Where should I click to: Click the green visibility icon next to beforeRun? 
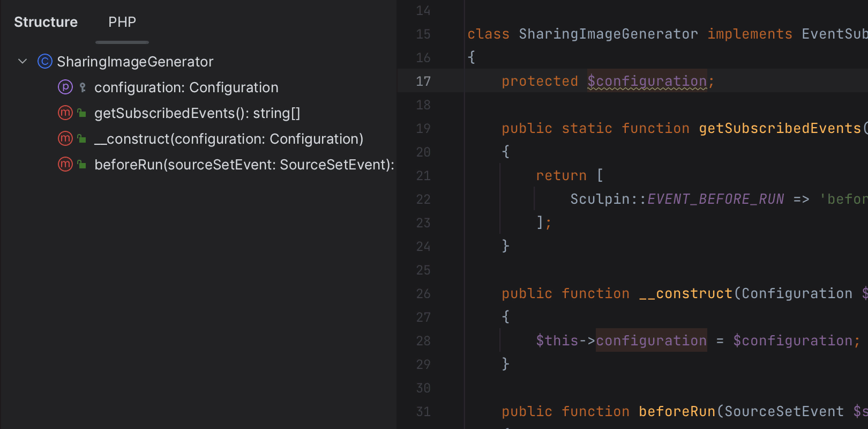[x=81, y=164]
